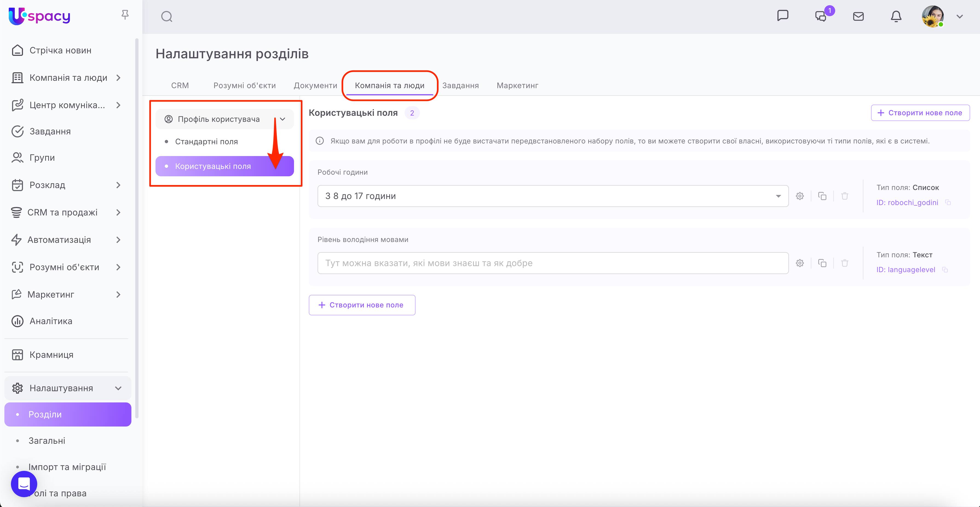Image resolution: width=980 pixels, height=507 pixels.
Task: Open the Робочі години value dropdown
Action: (x=778, y=196)
